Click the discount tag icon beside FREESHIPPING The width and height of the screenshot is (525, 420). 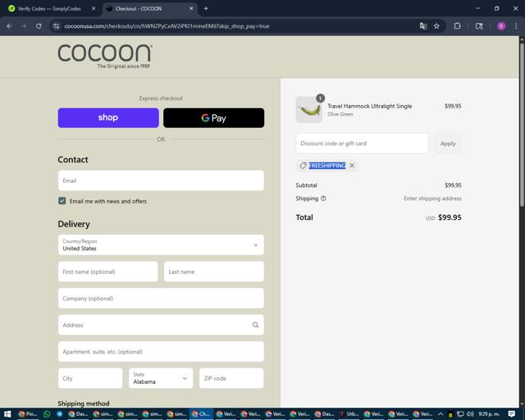(303, 166)
